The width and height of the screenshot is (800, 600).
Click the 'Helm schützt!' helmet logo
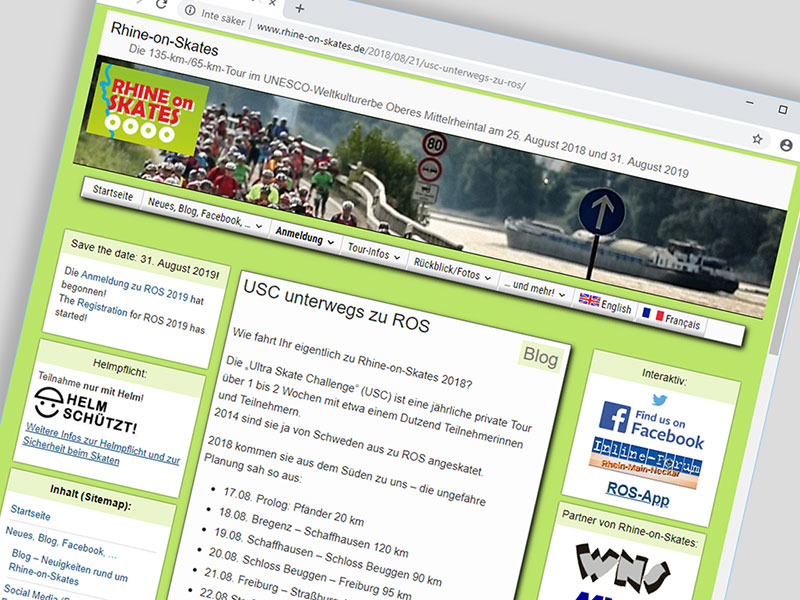point(86,410)
